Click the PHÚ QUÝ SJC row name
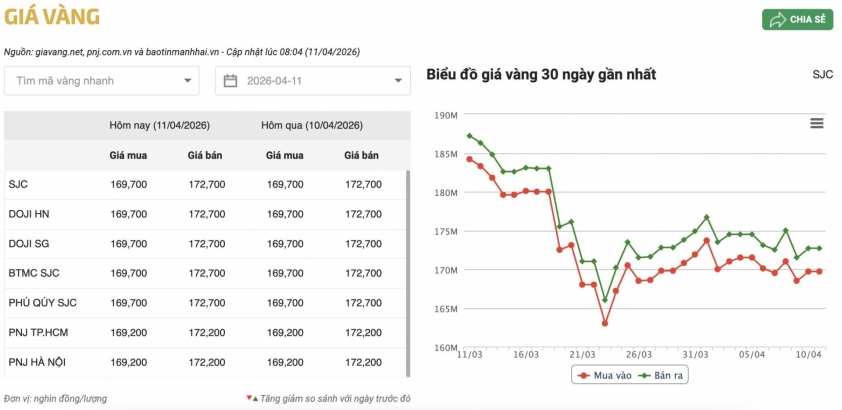 point(42,303)
